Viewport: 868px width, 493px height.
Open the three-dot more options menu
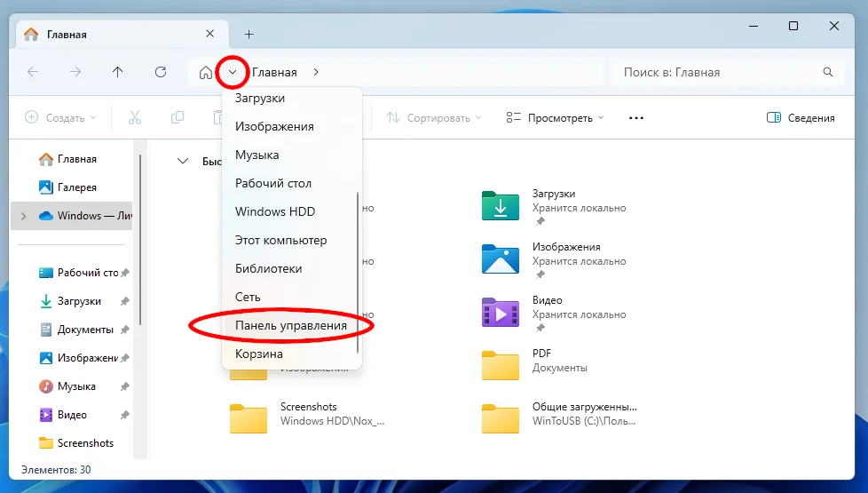point(636,118)
